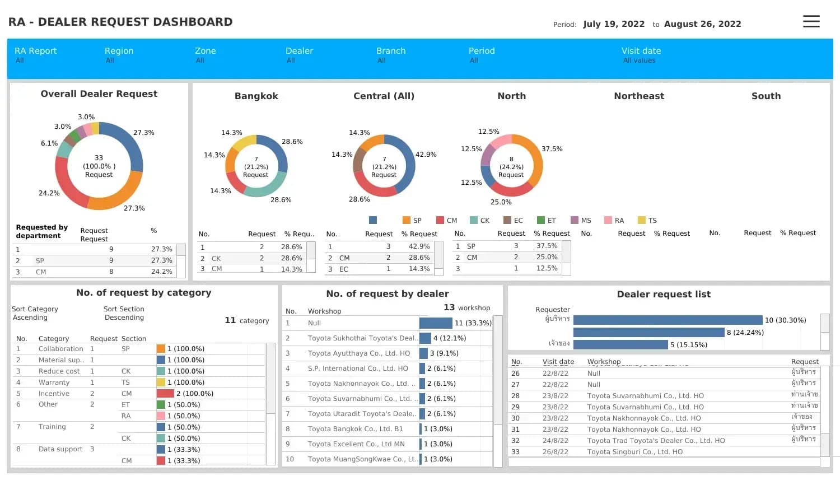840x504 pixels.
Task: Expand the Zone filter
Action: [206, 55]
